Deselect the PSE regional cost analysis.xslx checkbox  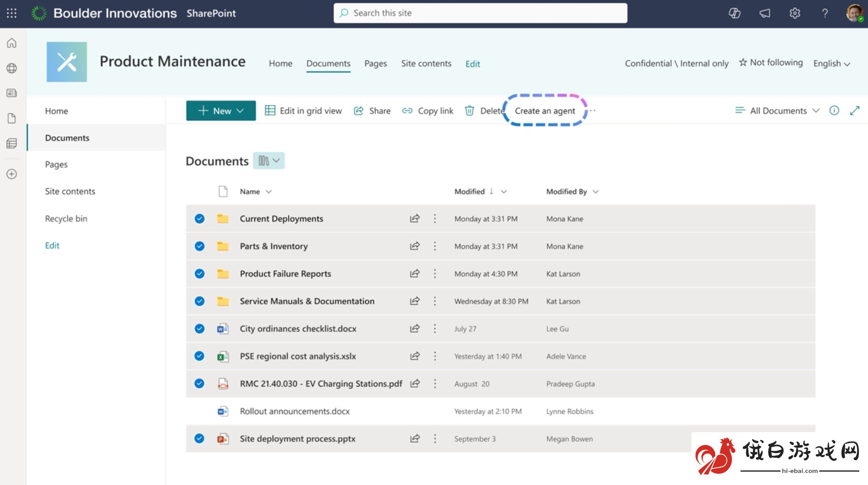click(200, 356)
